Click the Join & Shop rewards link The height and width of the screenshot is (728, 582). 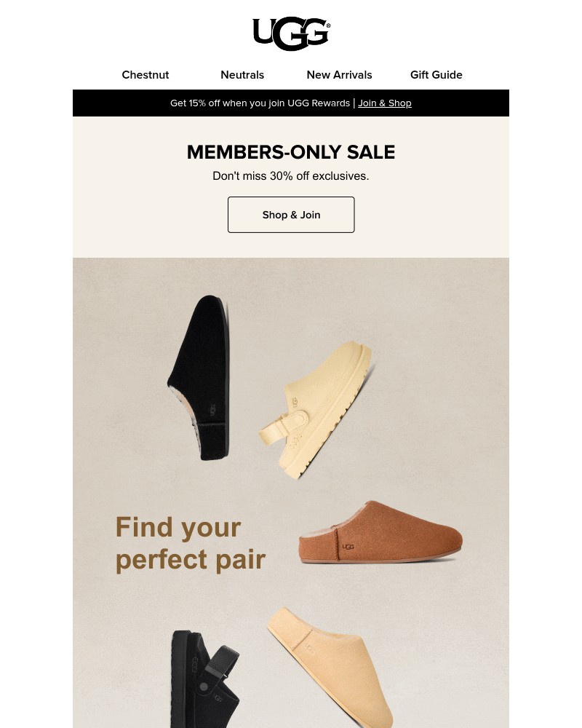385,103
